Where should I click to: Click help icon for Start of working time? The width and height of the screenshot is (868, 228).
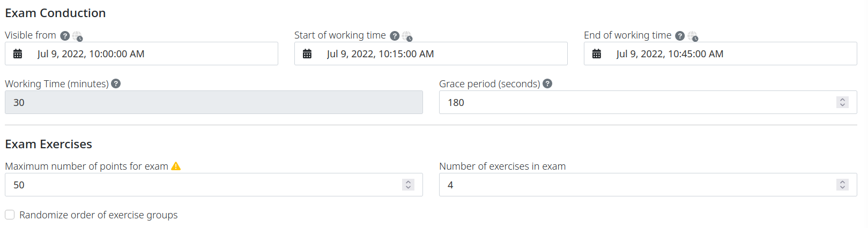click(395, 36)
